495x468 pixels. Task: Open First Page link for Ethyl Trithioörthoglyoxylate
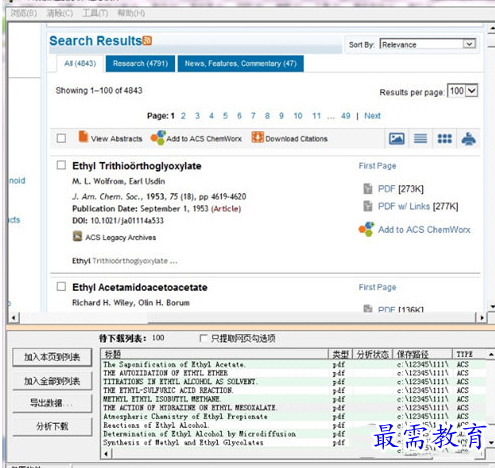(377, 166)
